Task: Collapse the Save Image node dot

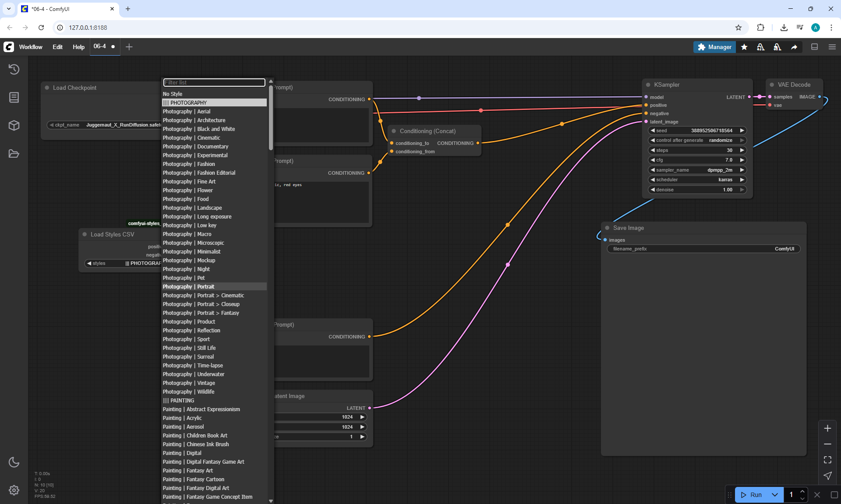Action: (607, 228)
